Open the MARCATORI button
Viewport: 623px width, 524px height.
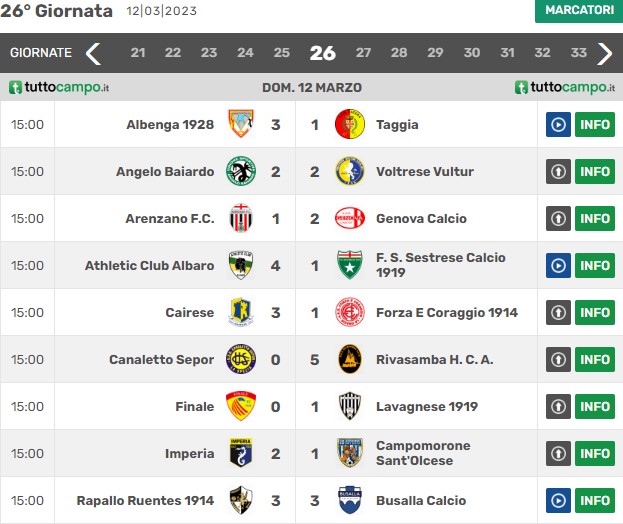click(x=579, y=11)
